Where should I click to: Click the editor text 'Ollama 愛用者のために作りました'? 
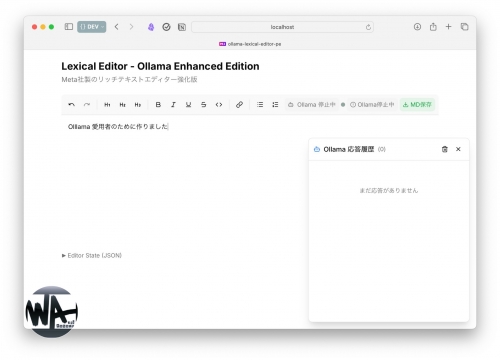click(x=118, y=127)
